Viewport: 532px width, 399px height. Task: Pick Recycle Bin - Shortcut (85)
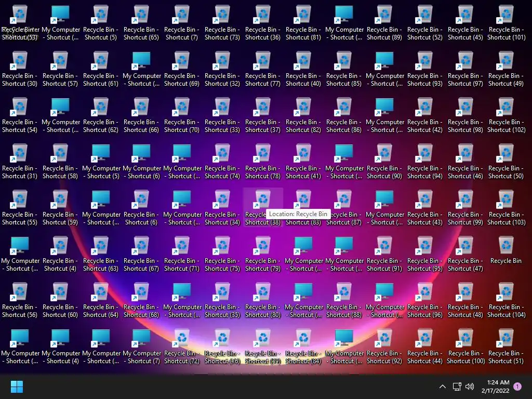pyautogui.click(x=344, y=69)
